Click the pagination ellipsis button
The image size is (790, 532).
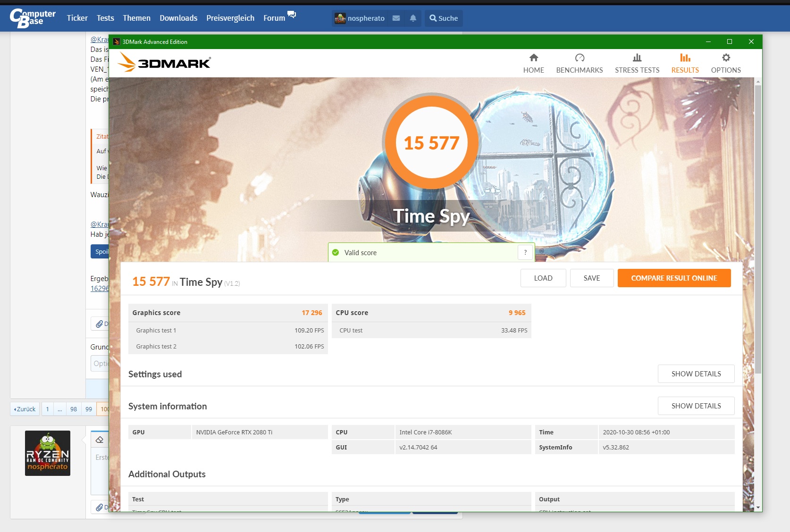60,409
